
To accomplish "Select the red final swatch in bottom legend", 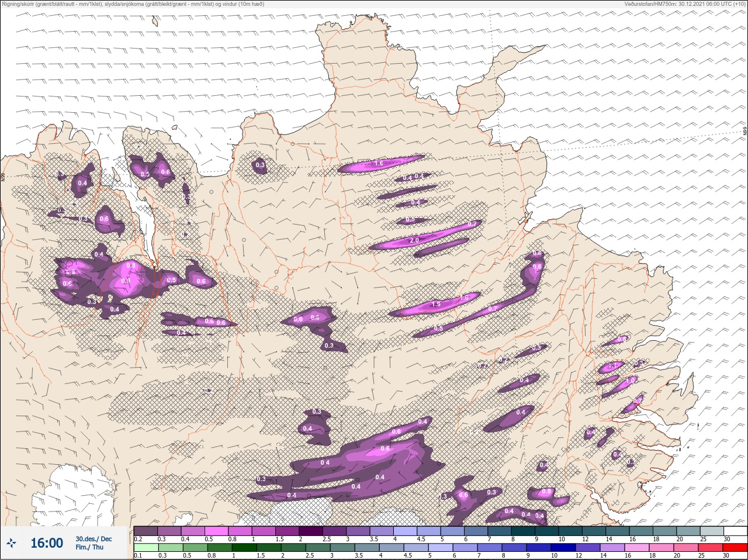I will [735, 548].
